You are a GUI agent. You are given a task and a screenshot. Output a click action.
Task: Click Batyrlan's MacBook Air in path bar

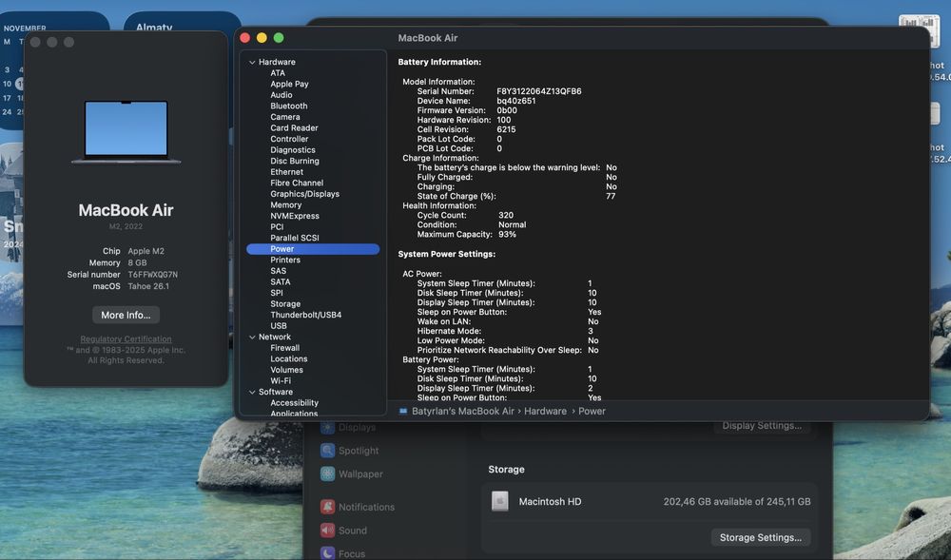(463, 411)
